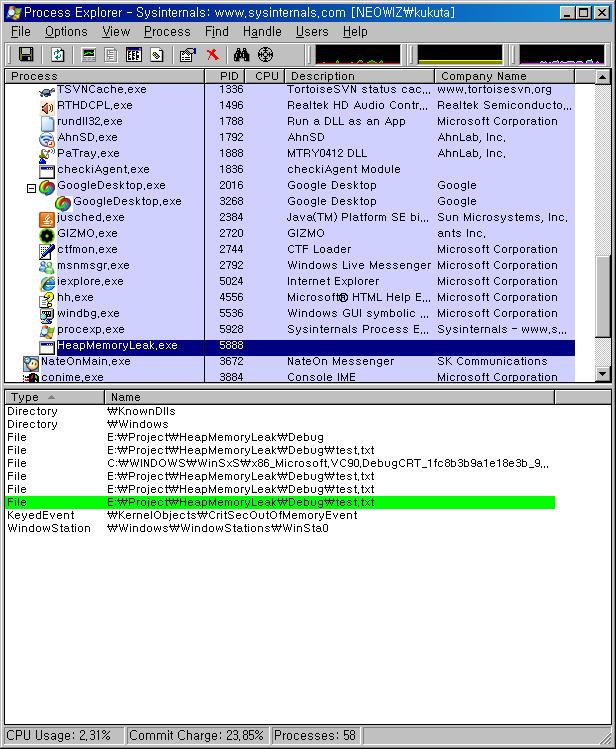Select the checkiAgent.exe process icon

pyautogui.click(x=47, y=171)
